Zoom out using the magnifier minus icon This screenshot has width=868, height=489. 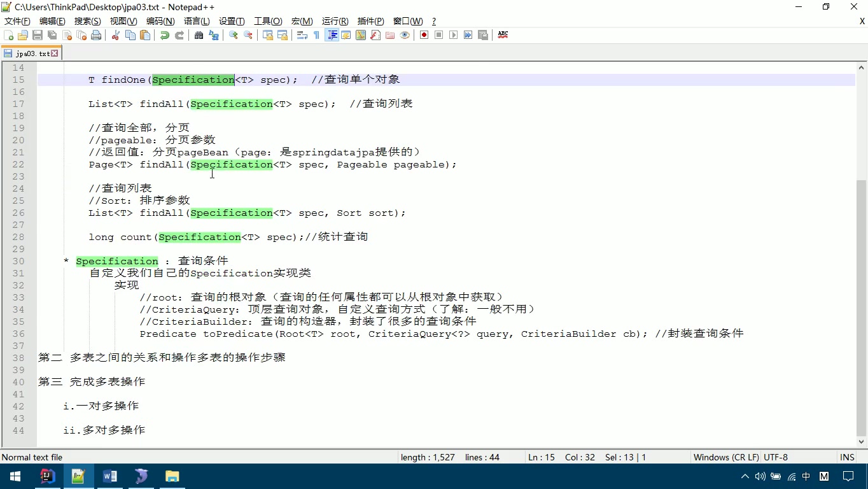click(x=248, y=35)
